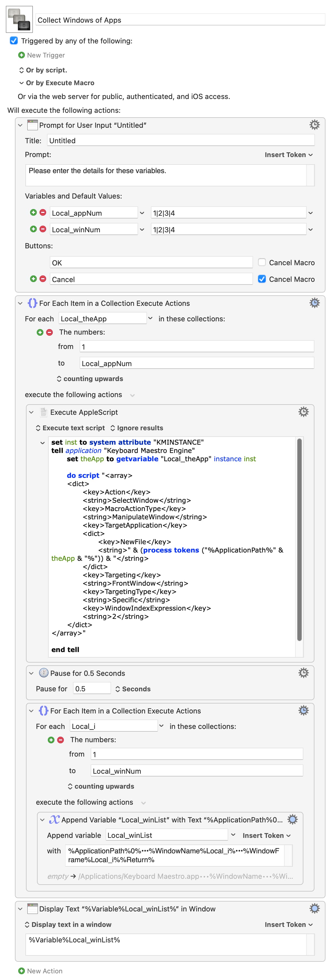
Task: Open Insert Token menu in Prompt section
Action: (x=288, y=155)
